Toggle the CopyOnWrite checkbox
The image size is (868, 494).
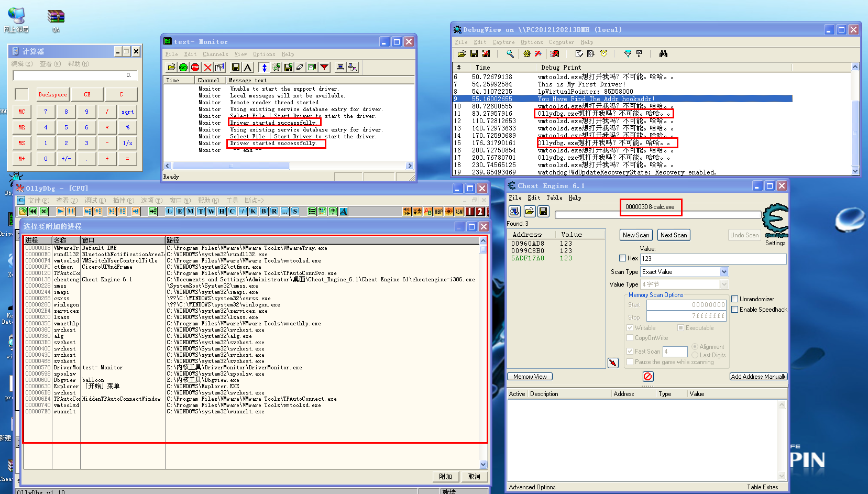630,338
